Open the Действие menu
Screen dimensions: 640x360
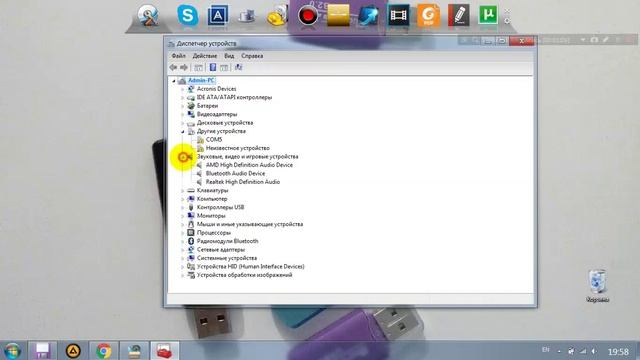(x=204, y=56)
